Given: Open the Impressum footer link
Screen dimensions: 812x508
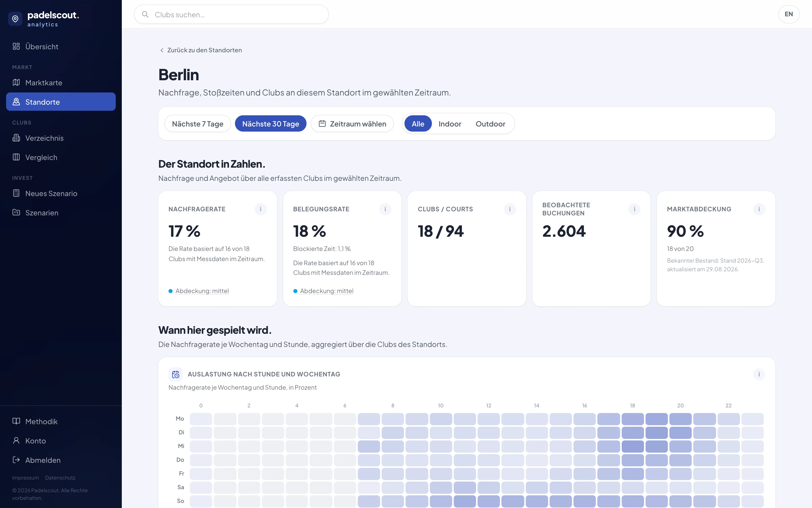Looking at the screenshot, I should click(25, 478).
